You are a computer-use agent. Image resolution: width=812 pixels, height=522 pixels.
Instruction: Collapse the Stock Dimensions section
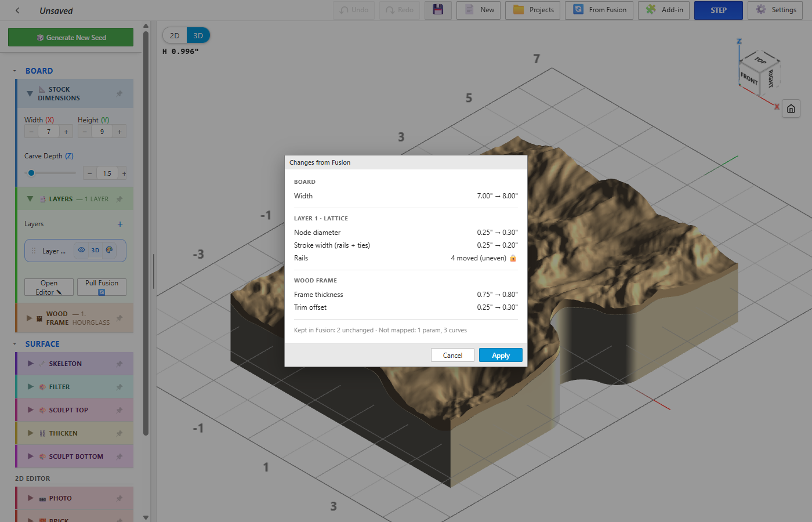(x=30, y=93)
